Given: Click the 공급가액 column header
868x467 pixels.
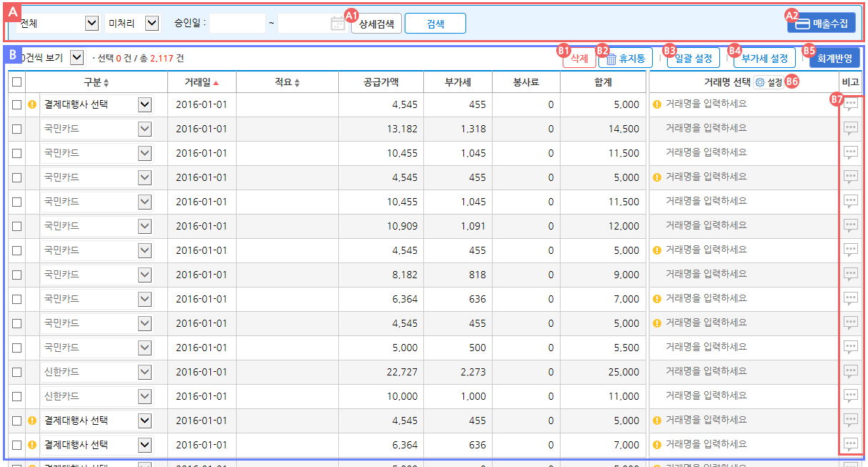Looking at the screenshot, I should [381, 83].
